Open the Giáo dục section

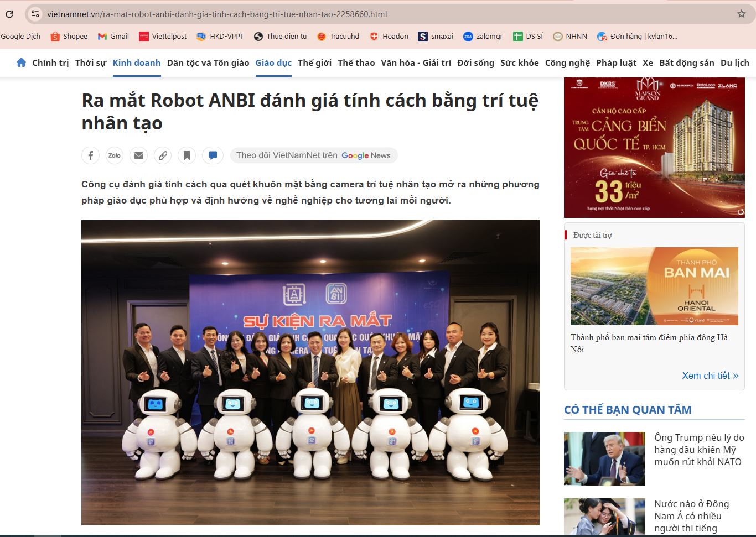pyautogui.click(x=273, y=63)
